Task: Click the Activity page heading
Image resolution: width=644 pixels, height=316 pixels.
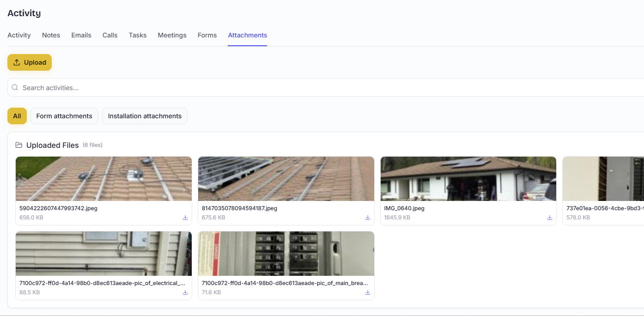Action: pyautogui.click(x=24, y=13)
